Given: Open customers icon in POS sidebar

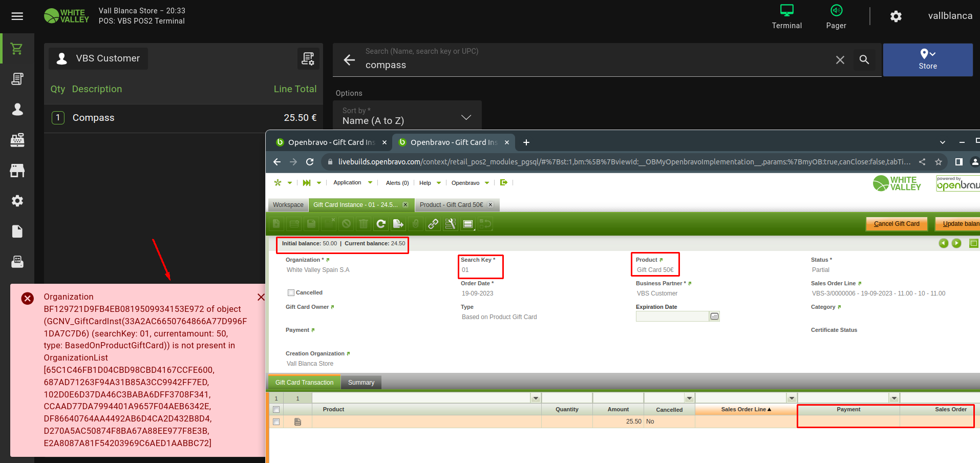Looking at the screenshot, I should coord(17,109).
